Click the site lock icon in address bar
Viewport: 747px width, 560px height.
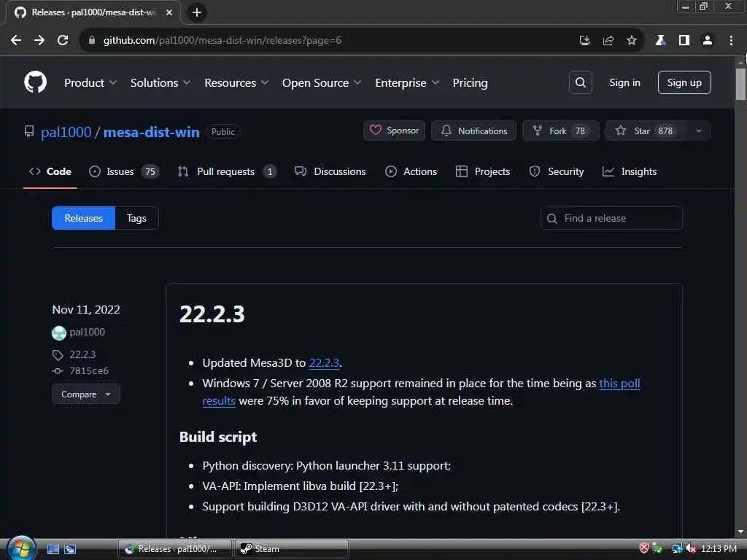[x=92, y=41]
